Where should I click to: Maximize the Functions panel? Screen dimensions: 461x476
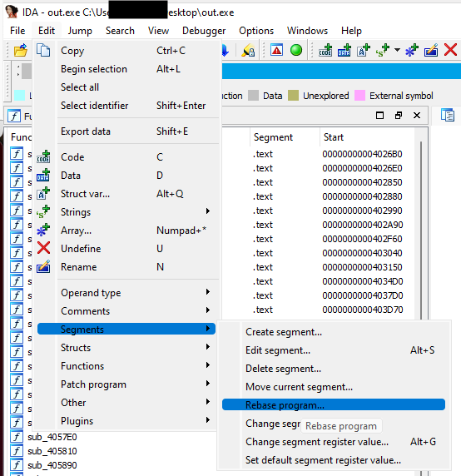379,116
